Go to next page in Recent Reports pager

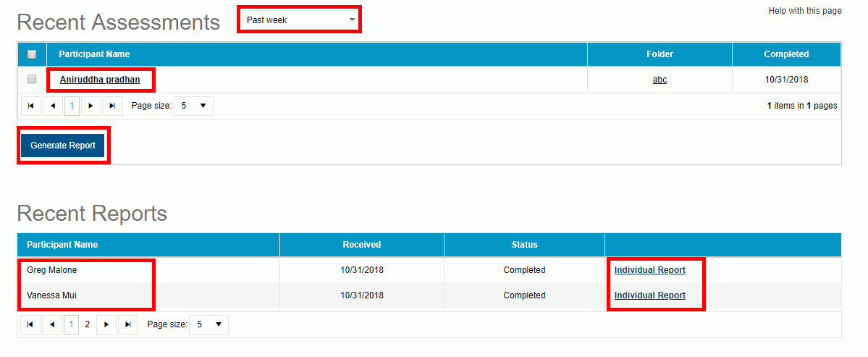pos(106,325)
